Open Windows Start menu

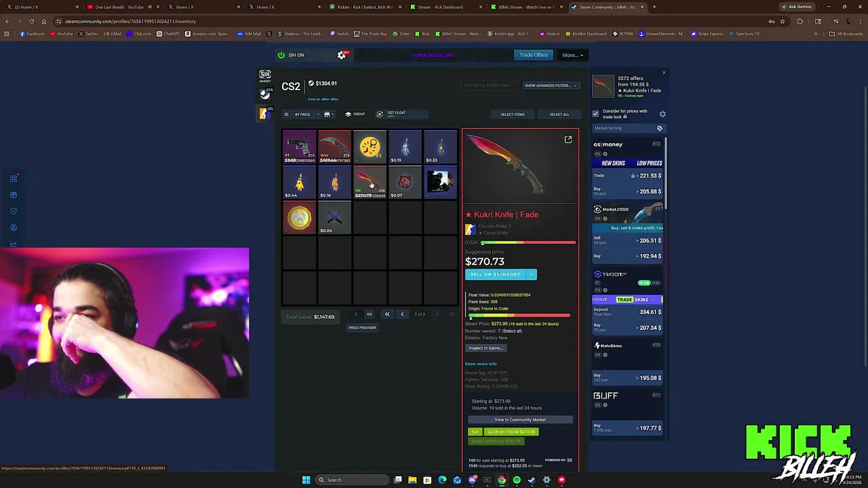pos(307,480)
